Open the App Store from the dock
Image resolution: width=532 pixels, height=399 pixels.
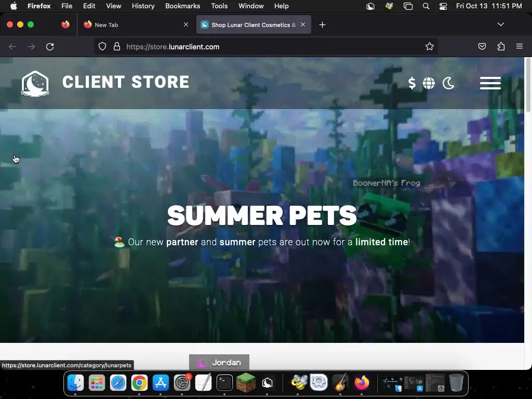pos(161,383)
